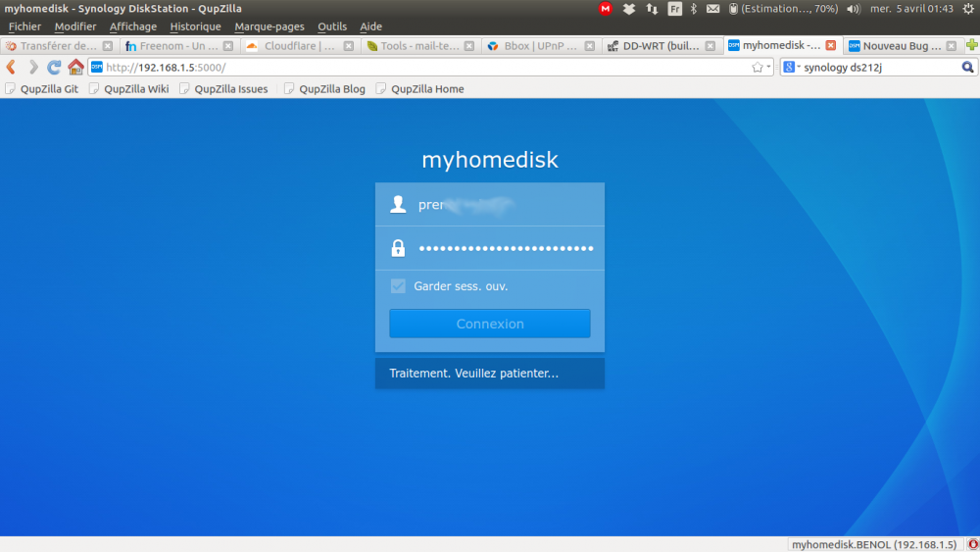Open the search engine selector dropdown
Viewport: 980px width, 552px height.
(792, 67)
